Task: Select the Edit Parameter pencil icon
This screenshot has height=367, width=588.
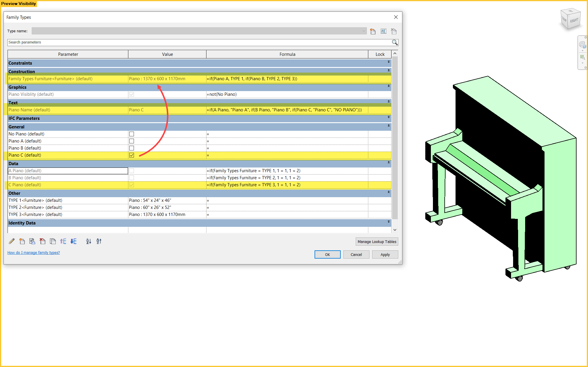Action: point(11,241)
